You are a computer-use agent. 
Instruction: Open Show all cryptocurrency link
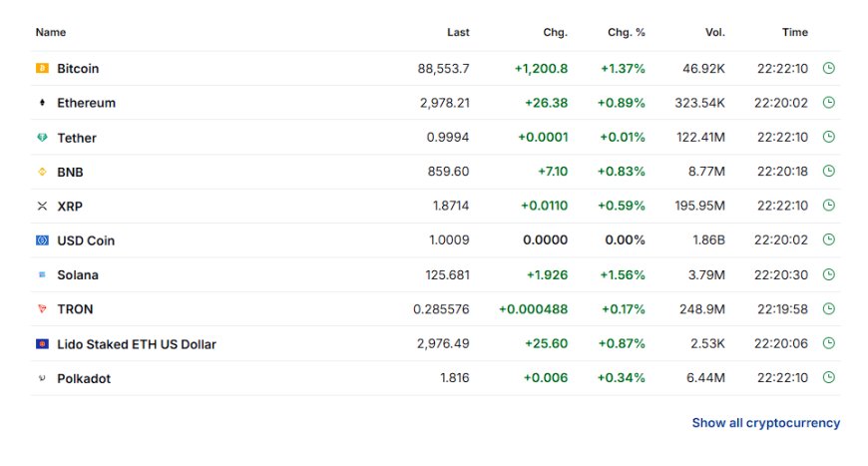point(765,423)
